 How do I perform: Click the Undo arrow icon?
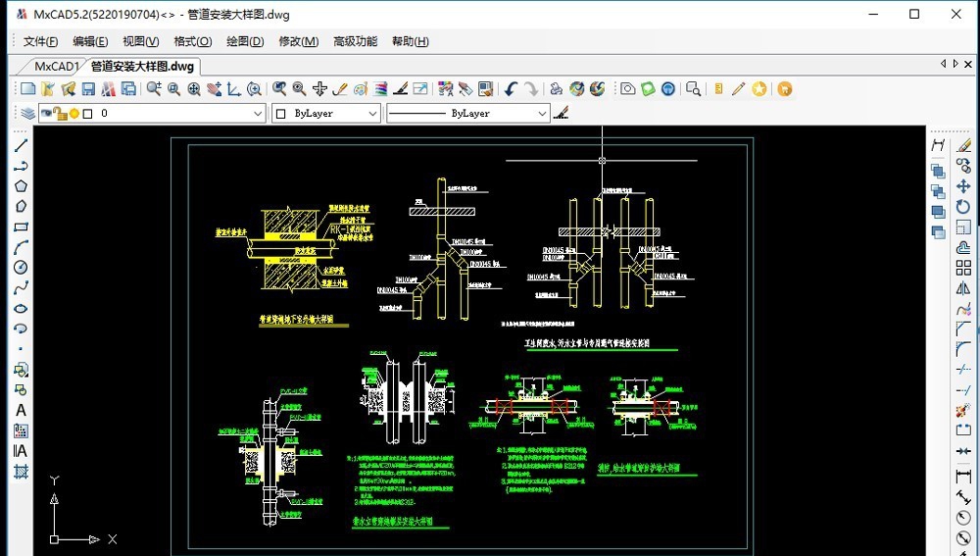(510, 89)
